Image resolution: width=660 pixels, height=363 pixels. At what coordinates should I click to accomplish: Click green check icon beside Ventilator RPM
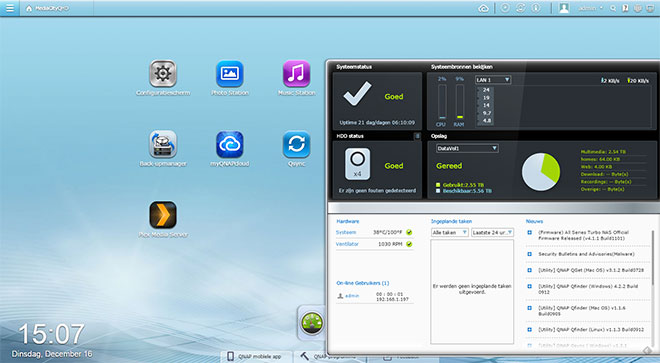click(x=409, y=244)
